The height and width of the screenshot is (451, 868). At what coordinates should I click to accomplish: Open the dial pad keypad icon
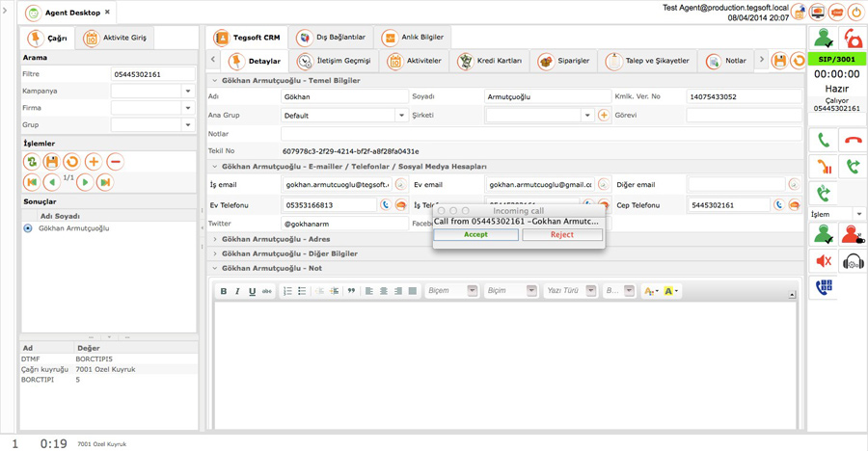click(824, 286)
